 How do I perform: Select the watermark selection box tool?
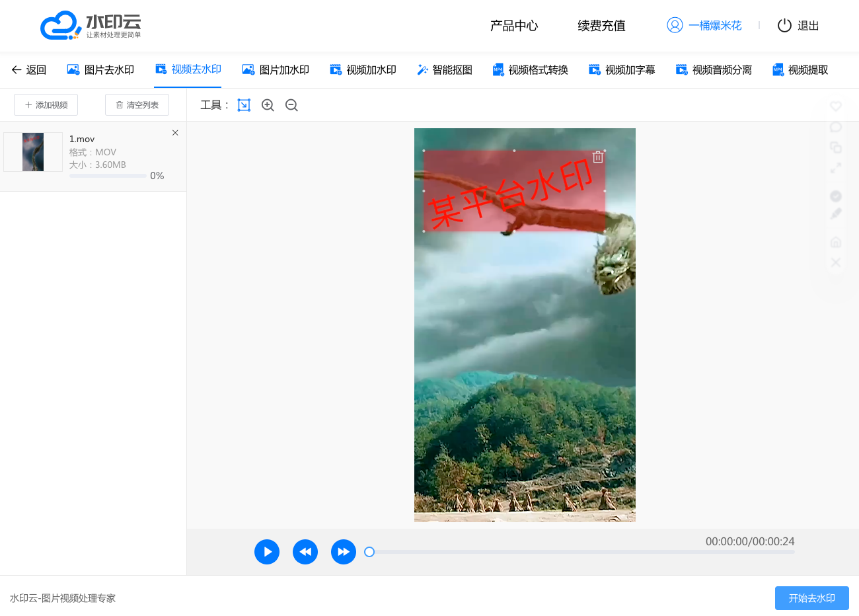pos(244,105)
